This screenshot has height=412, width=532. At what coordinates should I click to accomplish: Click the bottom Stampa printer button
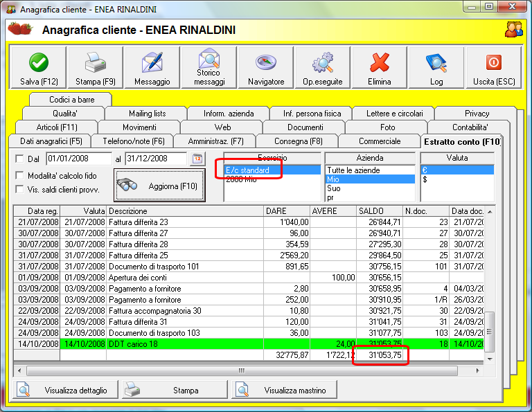pos(175,390)
